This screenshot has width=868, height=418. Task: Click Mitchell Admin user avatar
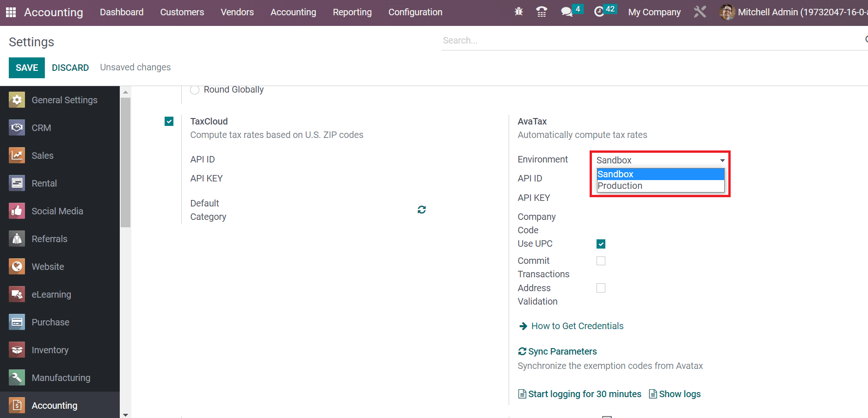coord(727,12)
